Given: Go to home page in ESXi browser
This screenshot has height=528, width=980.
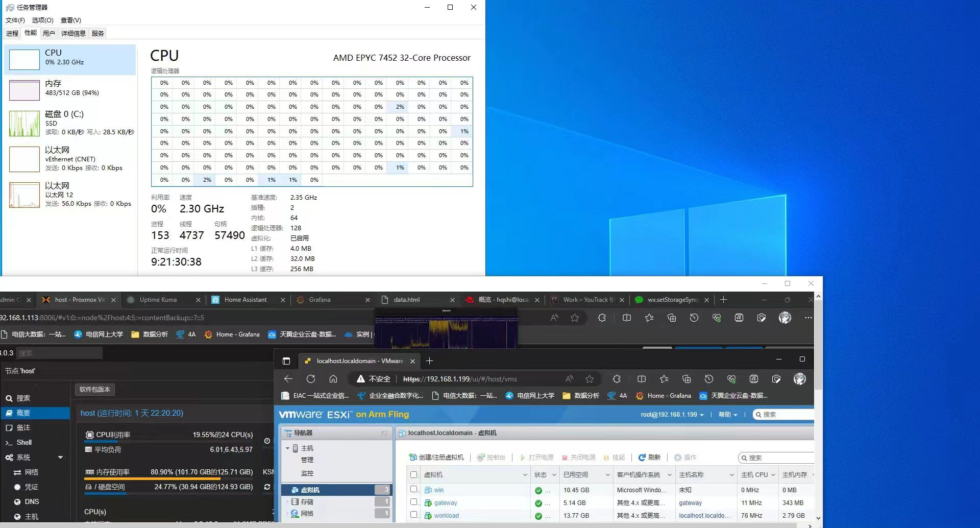Looking at the screenshot, I should [333, 379].
